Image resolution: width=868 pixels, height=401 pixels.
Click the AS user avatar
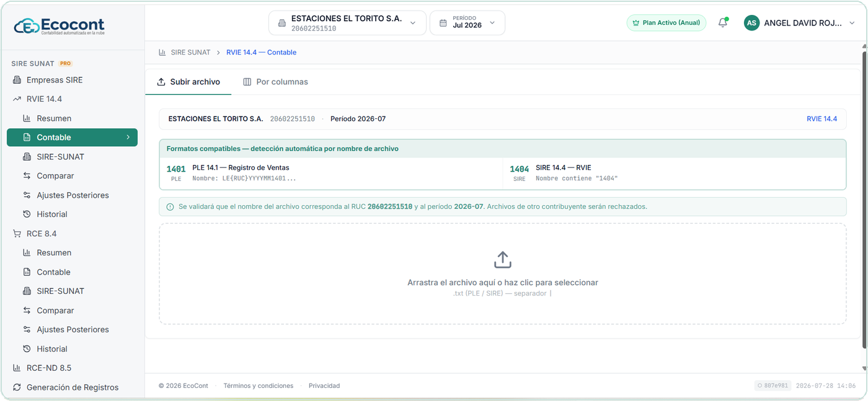tap(751, 23)
